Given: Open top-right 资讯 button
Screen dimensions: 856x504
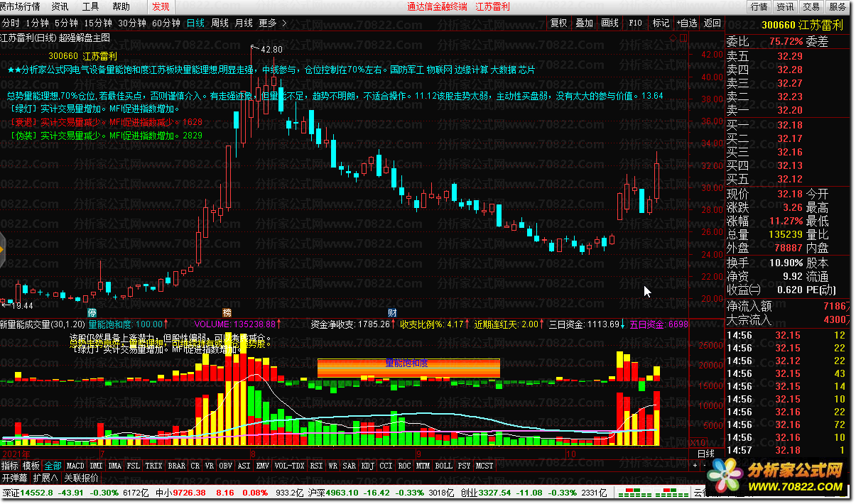Looking at the screenshot, I should [785, 6].
